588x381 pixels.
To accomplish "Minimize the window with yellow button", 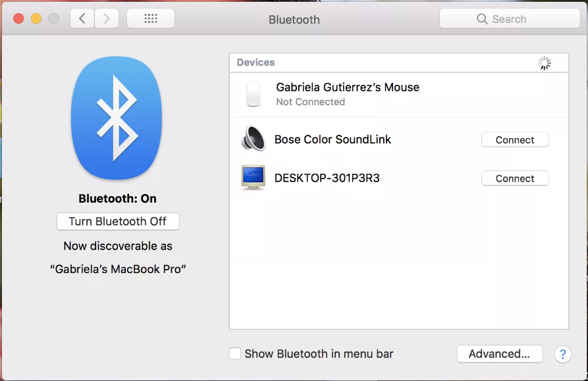I will coord(36,18).
